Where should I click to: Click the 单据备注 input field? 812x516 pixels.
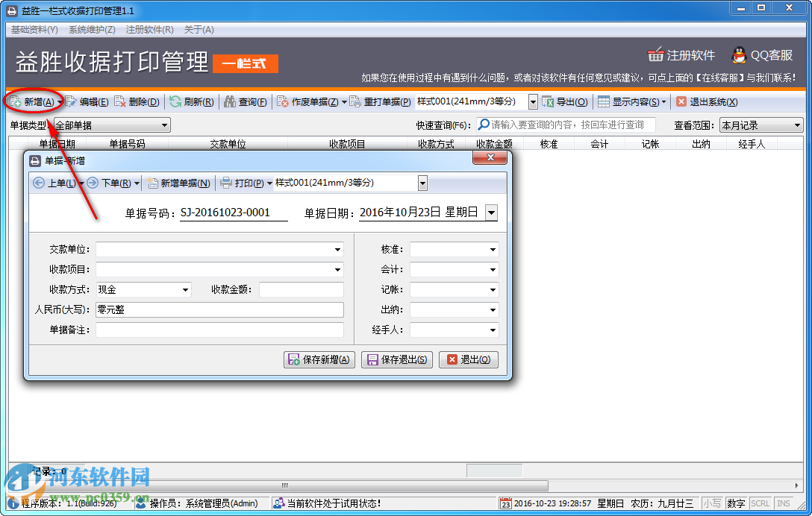(219, 330)
